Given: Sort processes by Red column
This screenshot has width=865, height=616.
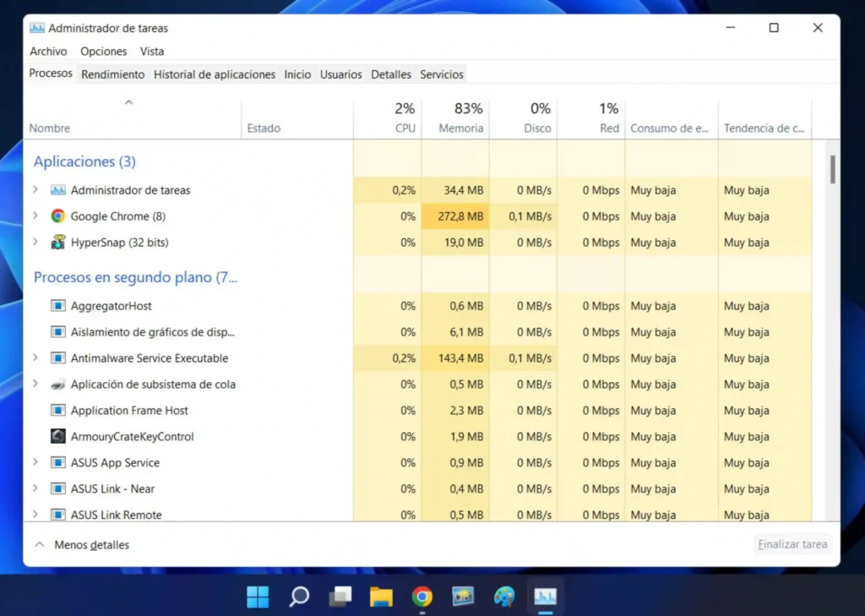Looking at the screenshot, I should click(x=590, y=118).
